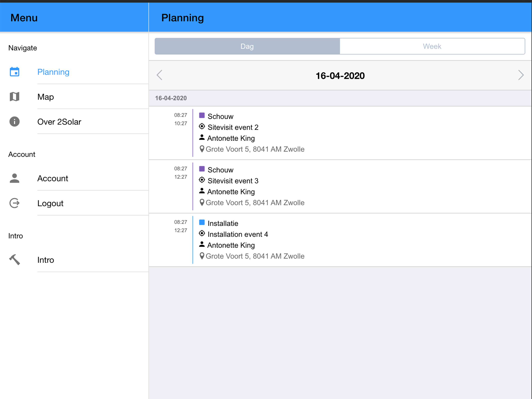Image resolution: width=532 pixels, height=399 pixels.
Task: Open the Over 2Solar menu item
Action: 59,122
